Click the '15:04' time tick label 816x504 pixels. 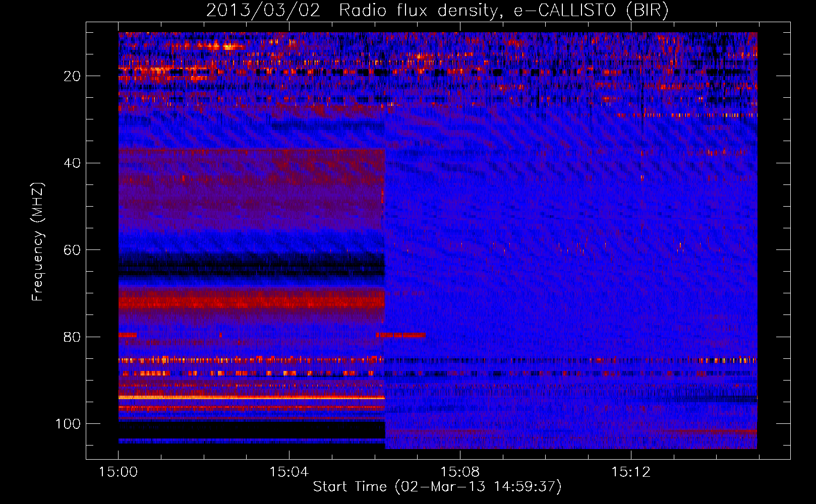click(x=289, y=472)
